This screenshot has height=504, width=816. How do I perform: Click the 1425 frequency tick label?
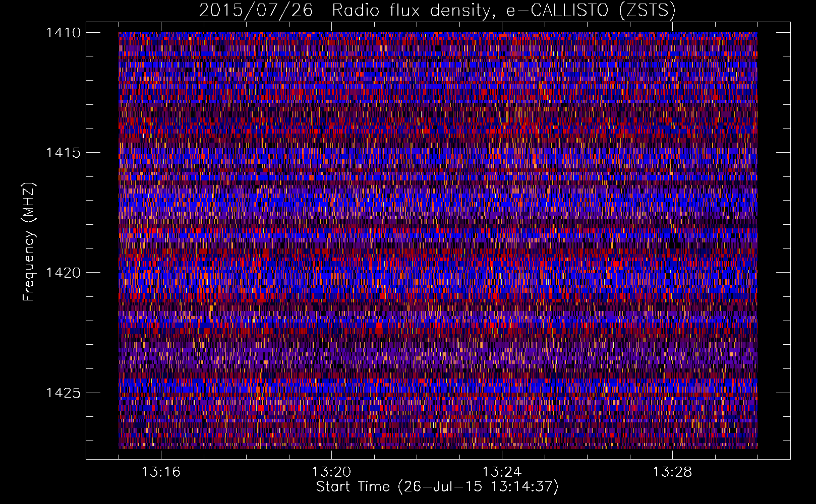pyautogui.click(x=63, y=393)
